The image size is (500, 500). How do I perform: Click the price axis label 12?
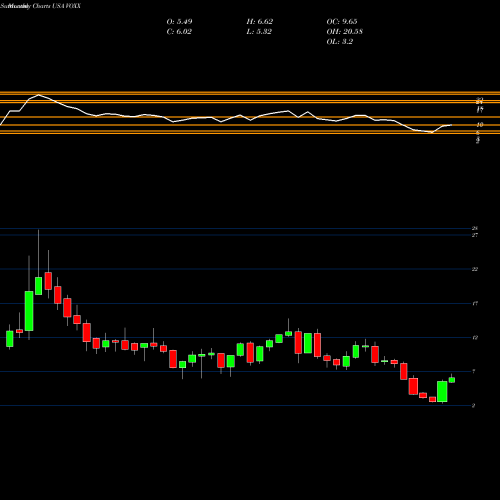pyautogui.click(x=475, y=338)
